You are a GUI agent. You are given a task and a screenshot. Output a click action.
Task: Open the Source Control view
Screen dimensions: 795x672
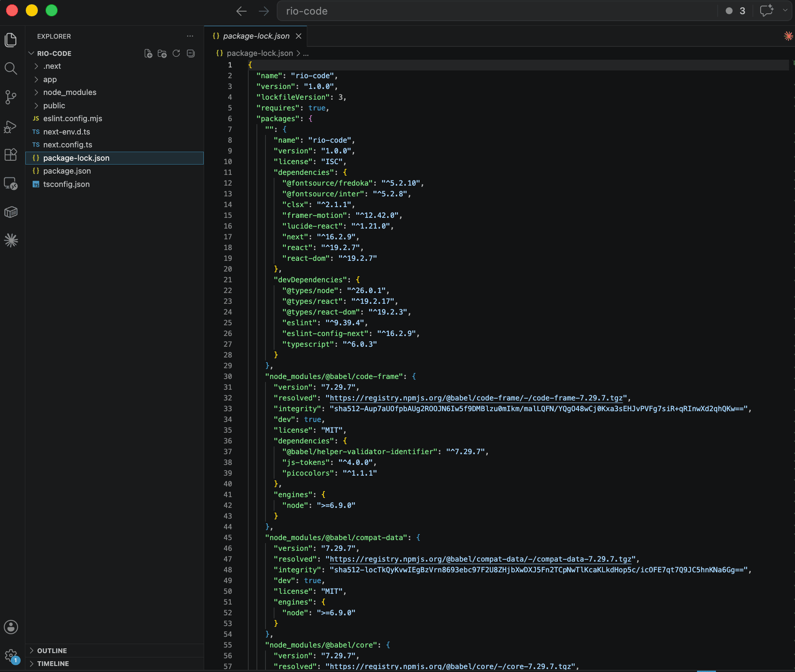(x=11, y=97)
